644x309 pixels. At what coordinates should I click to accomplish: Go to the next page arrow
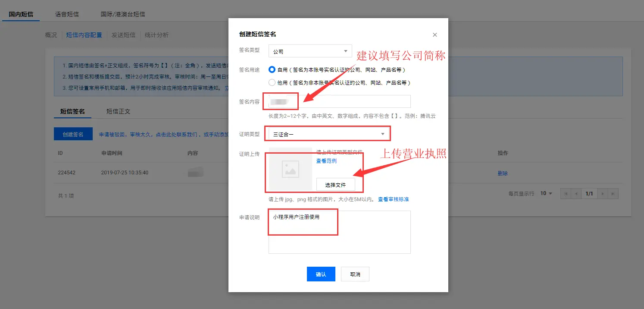[x=603, y=194]
